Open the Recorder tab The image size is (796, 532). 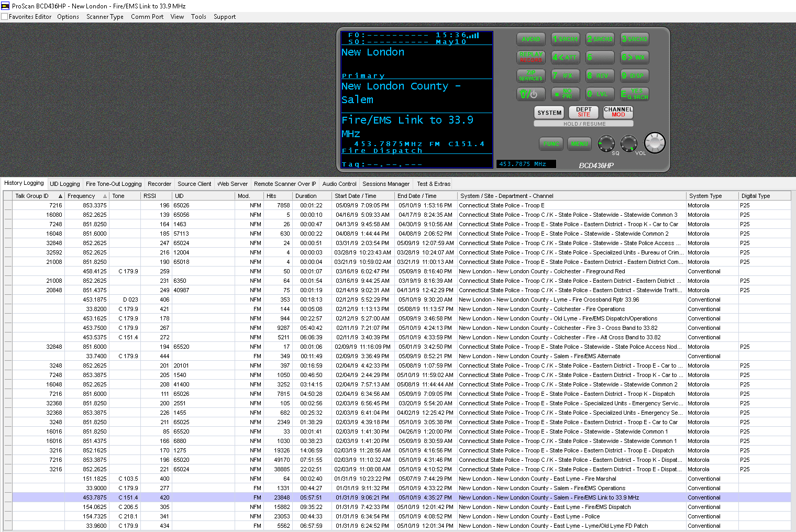tap(159, 184)
